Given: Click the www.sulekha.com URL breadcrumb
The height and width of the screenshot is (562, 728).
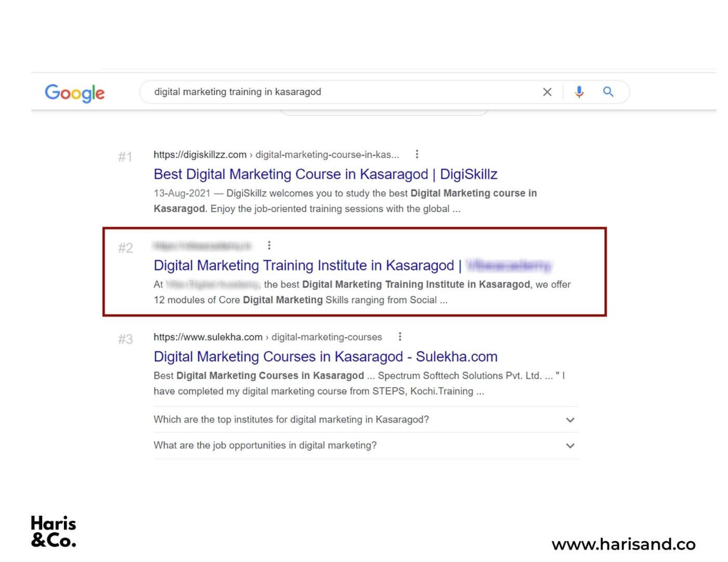Looking at the screenshot, I should click(x=268, y=337).
